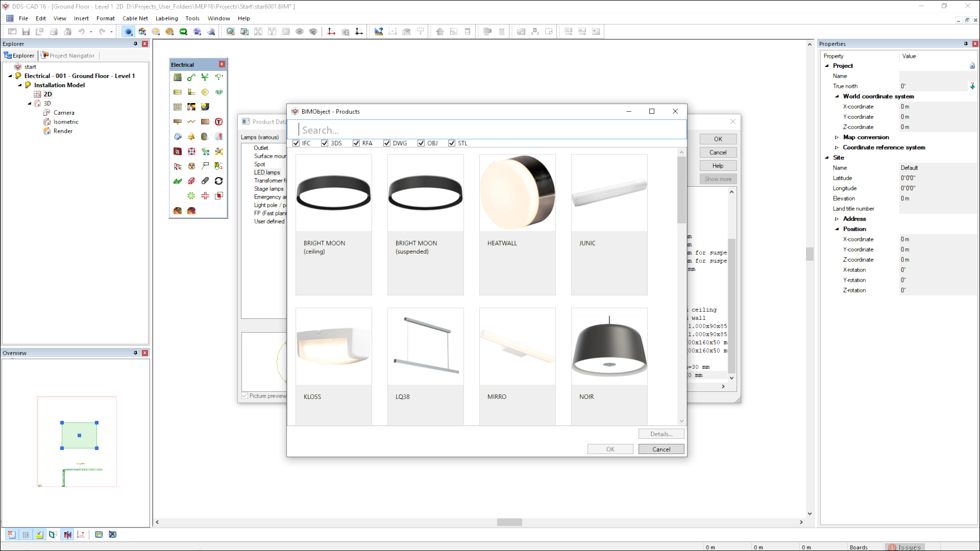This screenshot has height=551, width=980.
Task: Click the north arrow icon beside True north
Action: pos(972,86)
